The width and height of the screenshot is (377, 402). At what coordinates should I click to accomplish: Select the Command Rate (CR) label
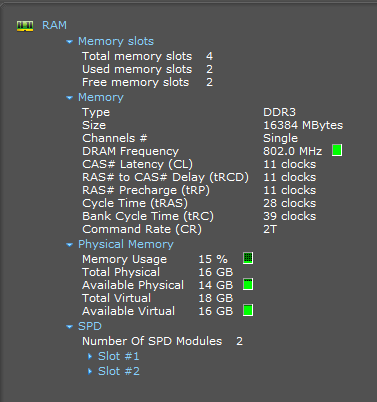tap(142, 229)
